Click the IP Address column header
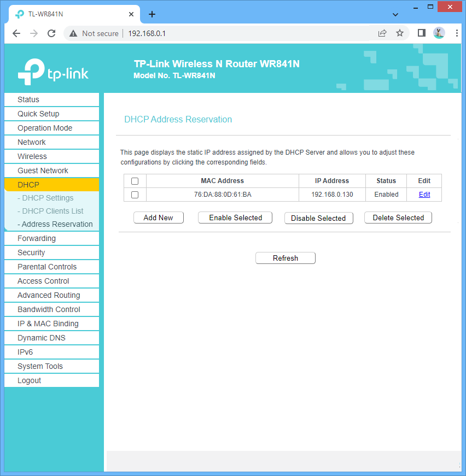The image size is (466, 476). (332, 181)
